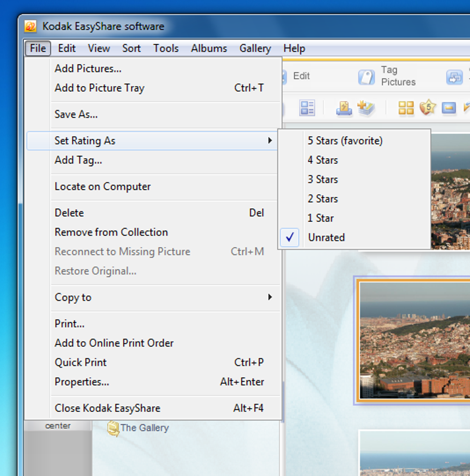Screen dimensions: 470x476
Task: Click the blue minus rectangle toolbar icon
Action: pos(449,108)
